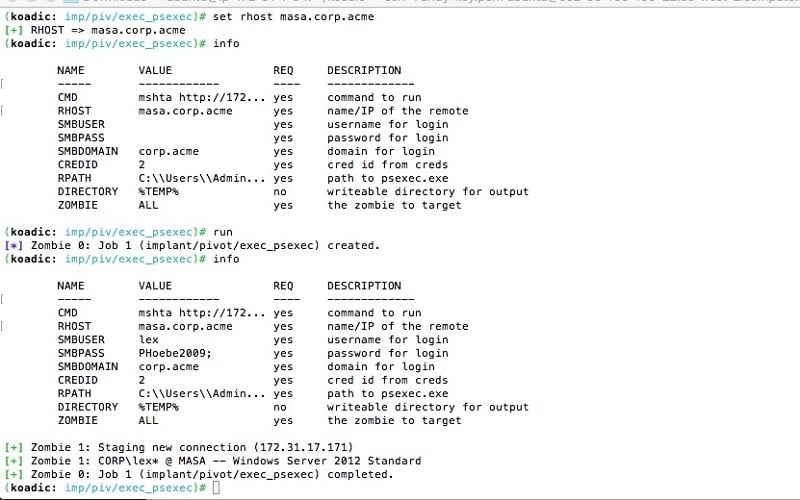This screenshot has width=800, height=500.
Task: Click the SMBUSER value 'lex'
Action: point(148,340)
